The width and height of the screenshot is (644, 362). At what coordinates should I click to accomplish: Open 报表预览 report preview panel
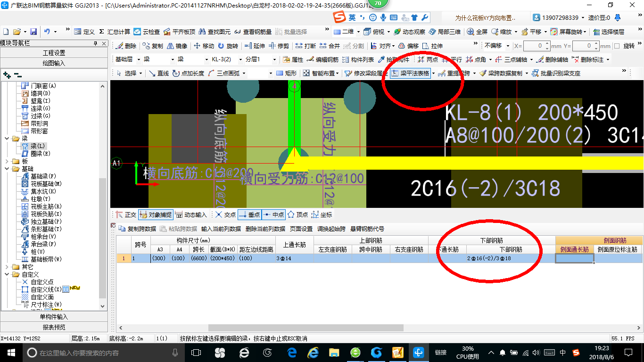[x=54, y=327]
